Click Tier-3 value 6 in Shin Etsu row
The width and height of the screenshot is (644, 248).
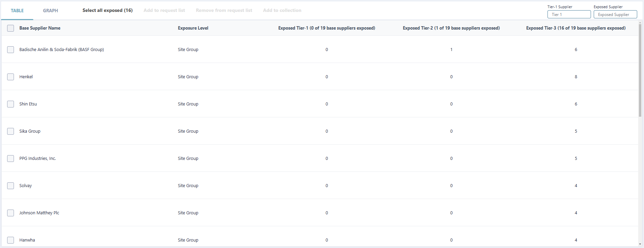click(576, 104)
